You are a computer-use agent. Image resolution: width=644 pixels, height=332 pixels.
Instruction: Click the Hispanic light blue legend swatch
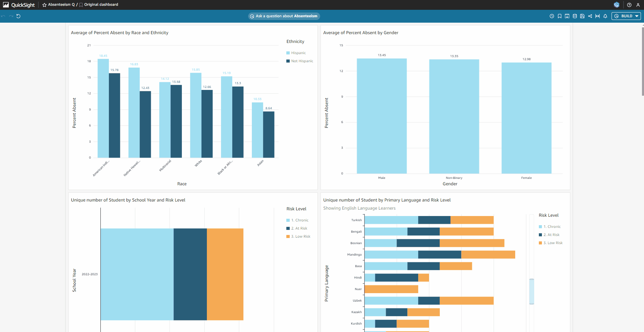click(x=288, y=53)
